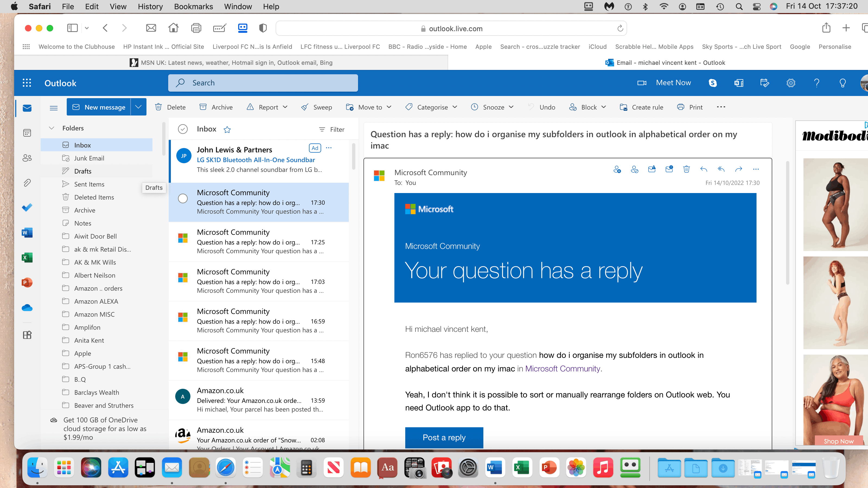
Task: Open My Day calendar-check icon
Action: click(765, 83)
